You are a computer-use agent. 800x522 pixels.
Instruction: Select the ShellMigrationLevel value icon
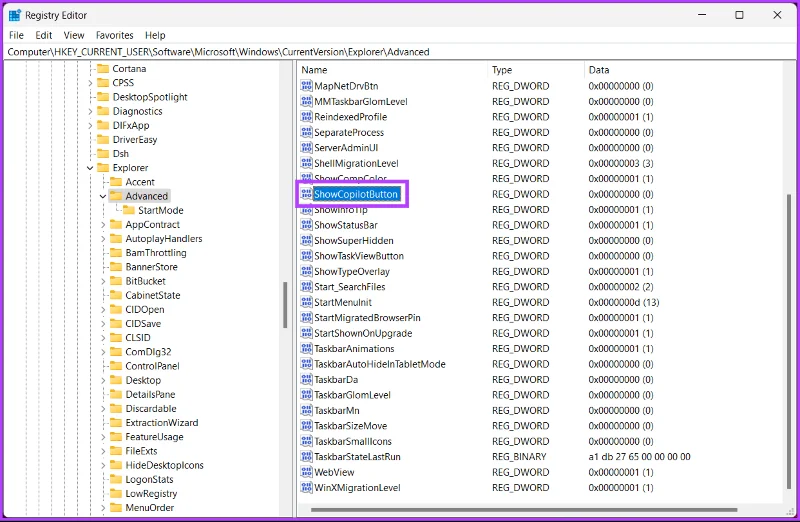click(306, 163)
